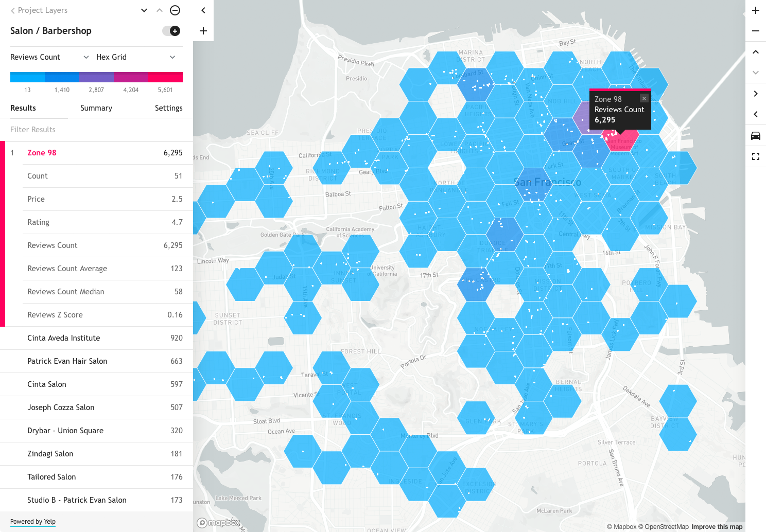The height and width of the screenshot is (532, 766).
Task: Click the right chevron map control
Action: tap(756, 94)
